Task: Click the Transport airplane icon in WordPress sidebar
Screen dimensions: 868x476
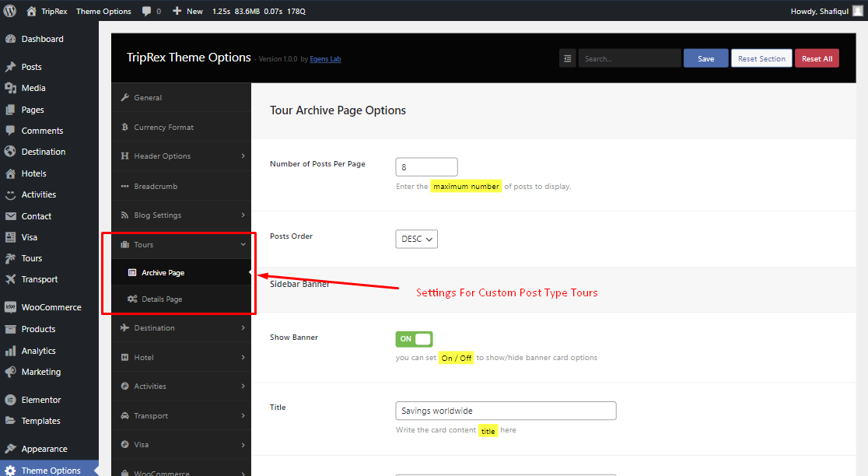Action: (x=11, y=279)
